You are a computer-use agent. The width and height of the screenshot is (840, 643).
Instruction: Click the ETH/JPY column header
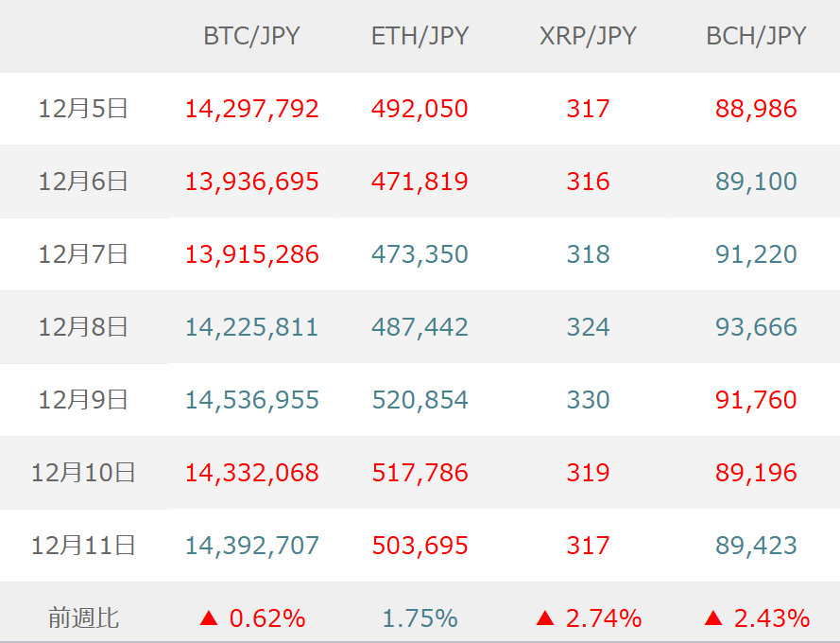click(x=420, y=36)
